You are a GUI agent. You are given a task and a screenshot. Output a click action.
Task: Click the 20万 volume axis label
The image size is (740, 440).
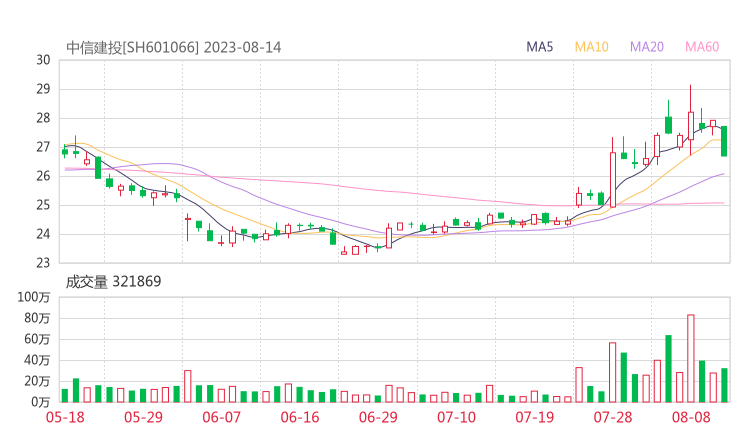pos(37,381)
